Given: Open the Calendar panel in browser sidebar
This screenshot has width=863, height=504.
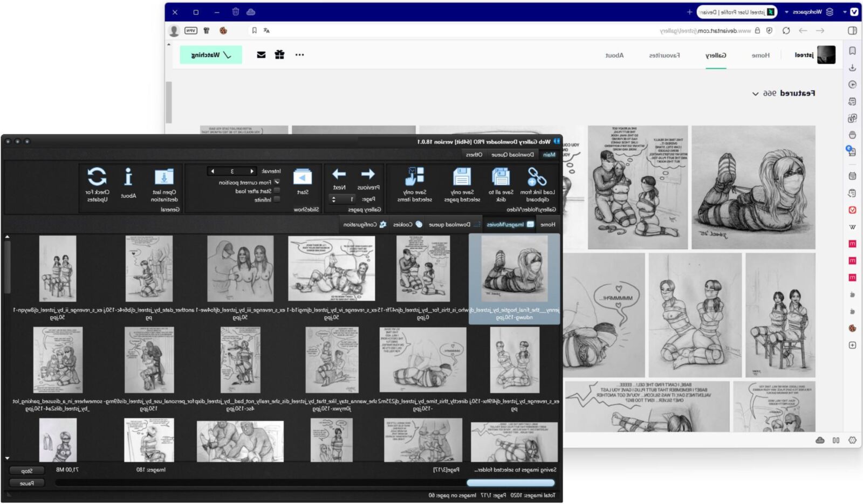Looking at the screenshot, I should click(x=852, y=176).
